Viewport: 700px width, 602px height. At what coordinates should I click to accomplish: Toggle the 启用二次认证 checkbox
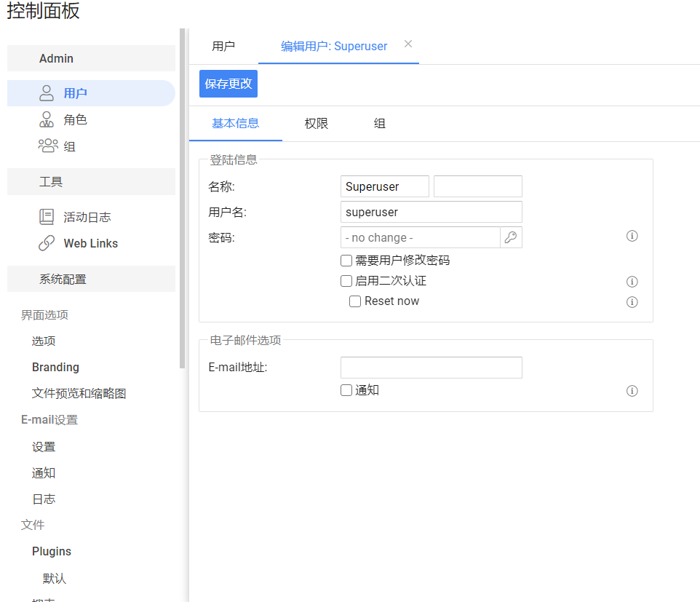[346, 281]
